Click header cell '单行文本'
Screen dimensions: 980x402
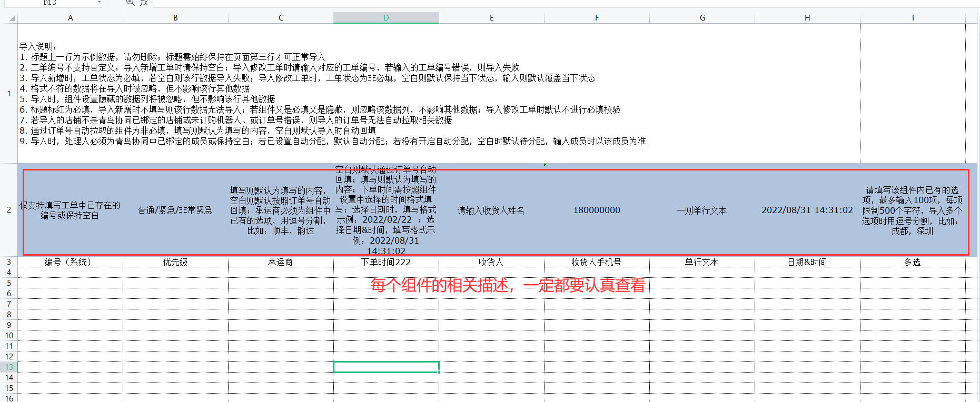pos(702,262)
